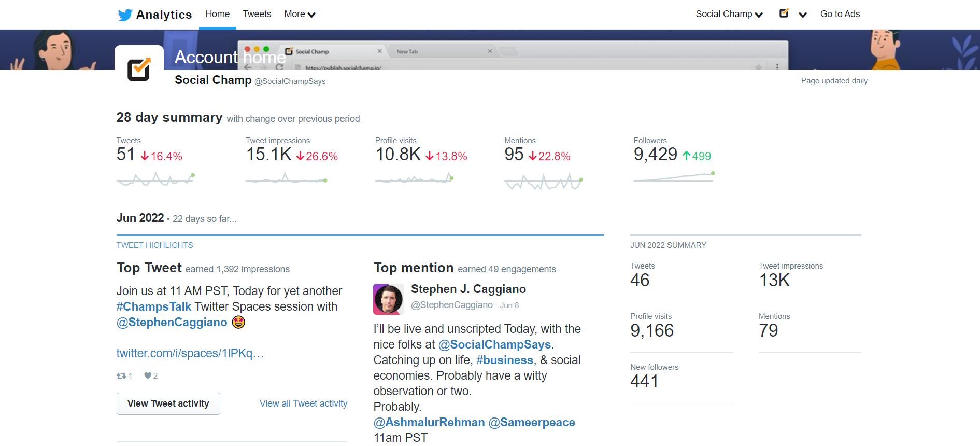This screenshot has height=446, width=980.
Task: Click Stephen J. Caggiano's profile photo
Action: point(389,299)
